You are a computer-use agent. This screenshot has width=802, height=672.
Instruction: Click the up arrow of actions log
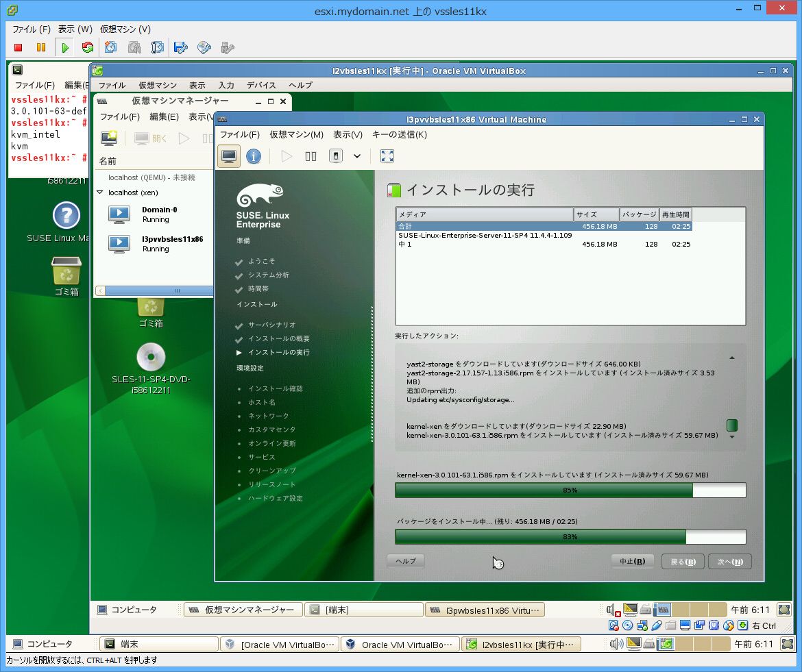[x=732, y=358]
